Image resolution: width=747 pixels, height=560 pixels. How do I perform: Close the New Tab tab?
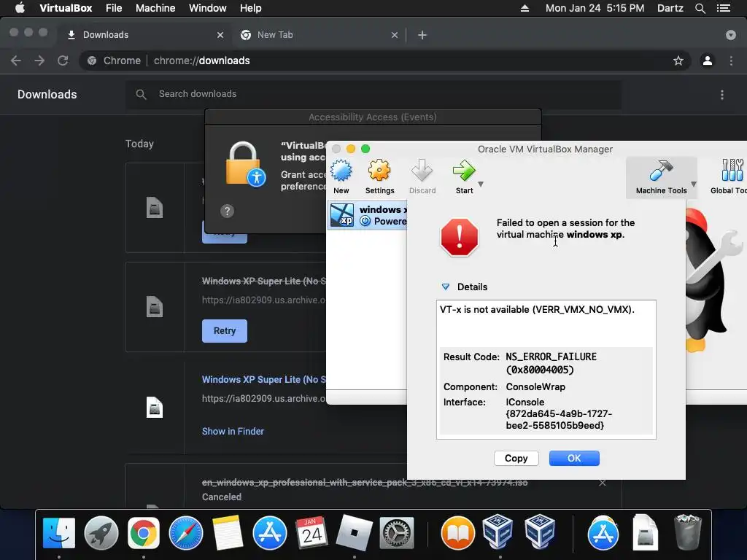tap(395, 35)
